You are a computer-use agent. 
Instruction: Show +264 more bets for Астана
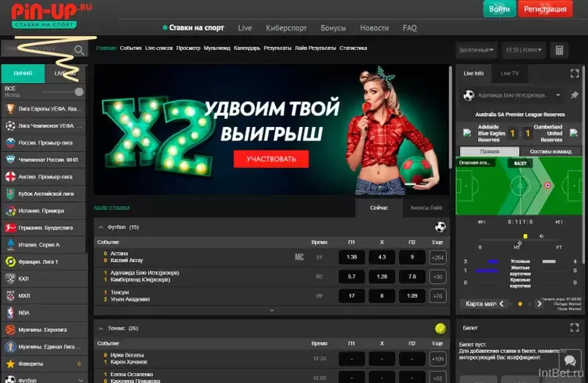pos(437,258)
